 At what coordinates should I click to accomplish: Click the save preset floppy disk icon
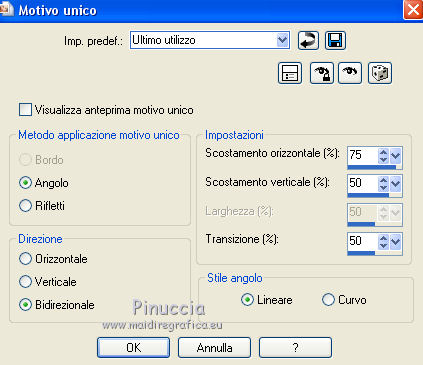[335, 40]
